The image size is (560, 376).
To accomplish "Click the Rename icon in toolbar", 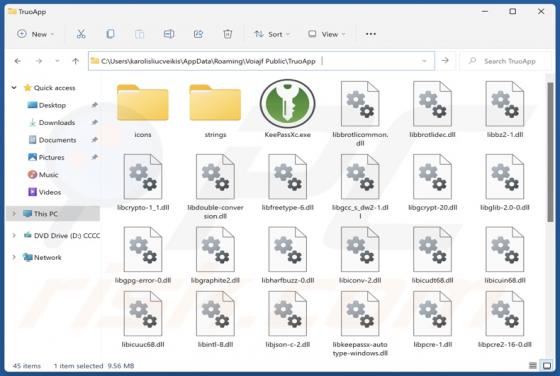I will [169, 34].
